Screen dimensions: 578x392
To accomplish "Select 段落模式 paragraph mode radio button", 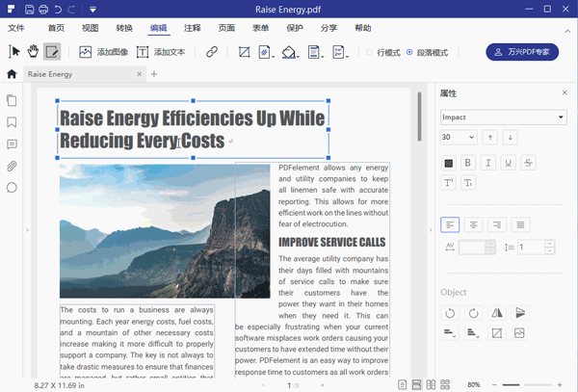I will [410, 52].
